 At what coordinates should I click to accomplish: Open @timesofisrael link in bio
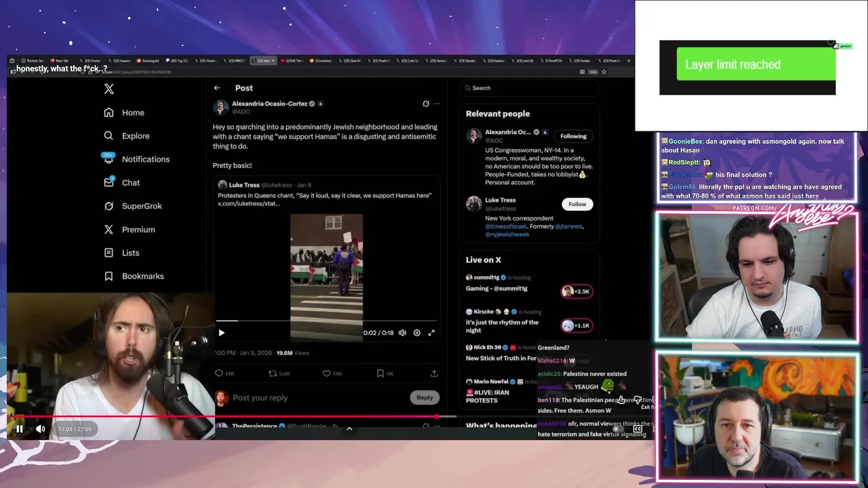tap(510, 226)
